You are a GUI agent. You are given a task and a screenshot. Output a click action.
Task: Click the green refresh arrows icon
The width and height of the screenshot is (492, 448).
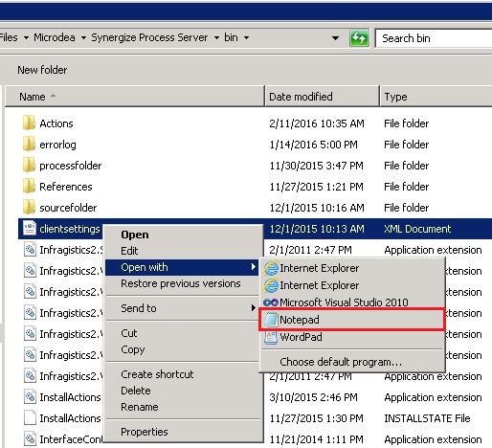[x=359, y=38]
